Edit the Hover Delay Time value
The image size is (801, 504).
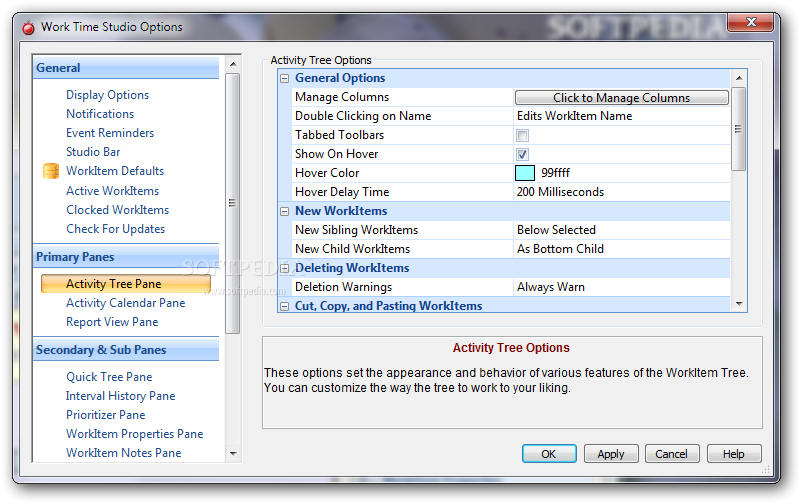click(622, 192)
